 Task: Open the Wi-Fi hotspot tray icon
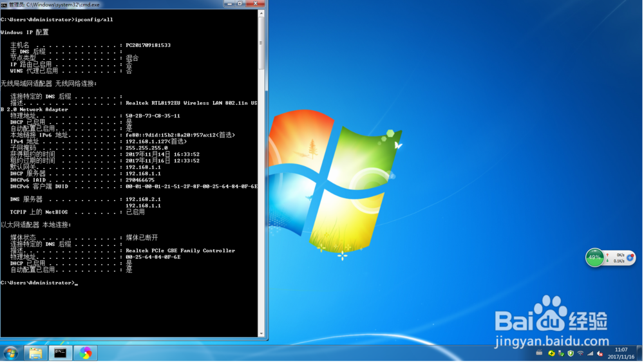pyautogui.click(x=581, y=354)
